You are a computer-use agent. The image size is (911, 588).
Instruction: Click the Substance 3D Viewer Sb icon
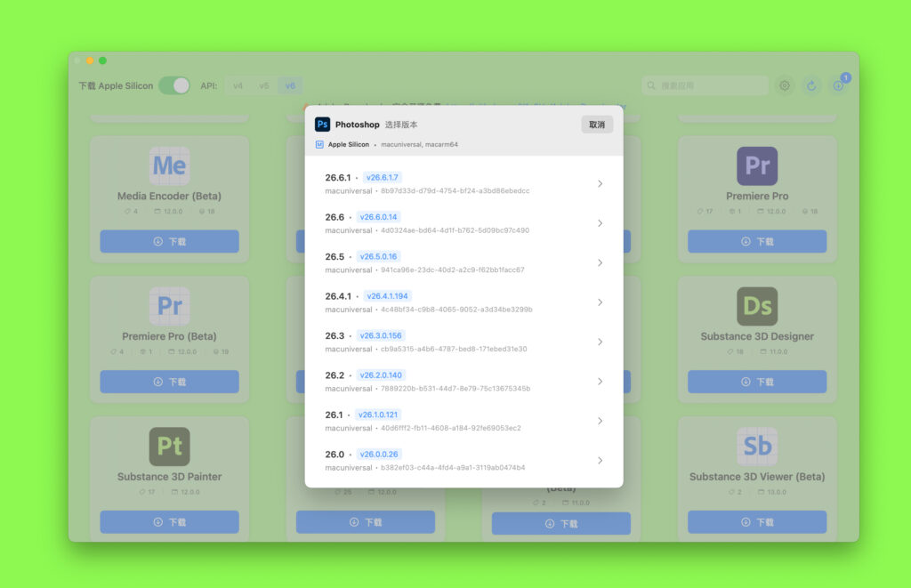point(757,447)
